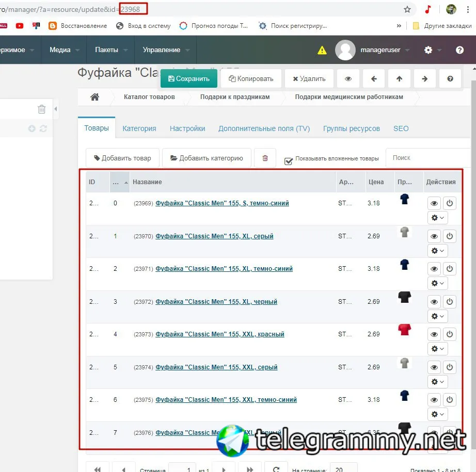Open gear dropdown for product 23971
The image size is (476, 472).
[x=437, y=283]
